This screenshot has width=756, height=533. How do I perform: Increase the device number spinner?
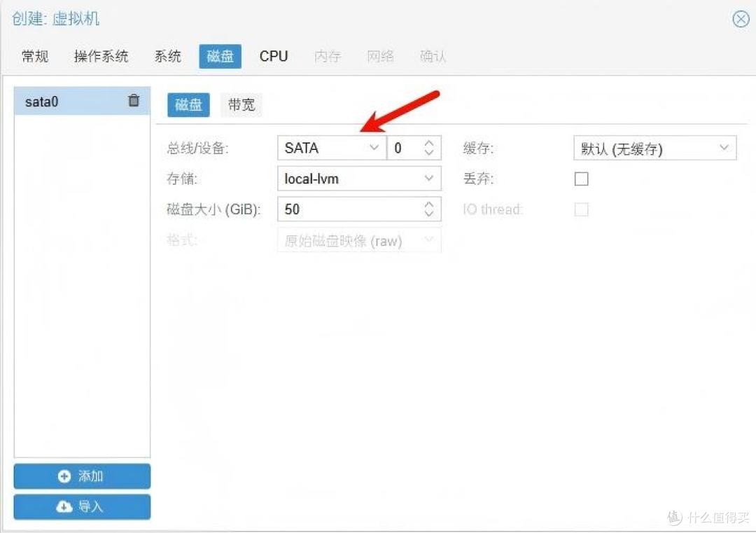[429, 143]
